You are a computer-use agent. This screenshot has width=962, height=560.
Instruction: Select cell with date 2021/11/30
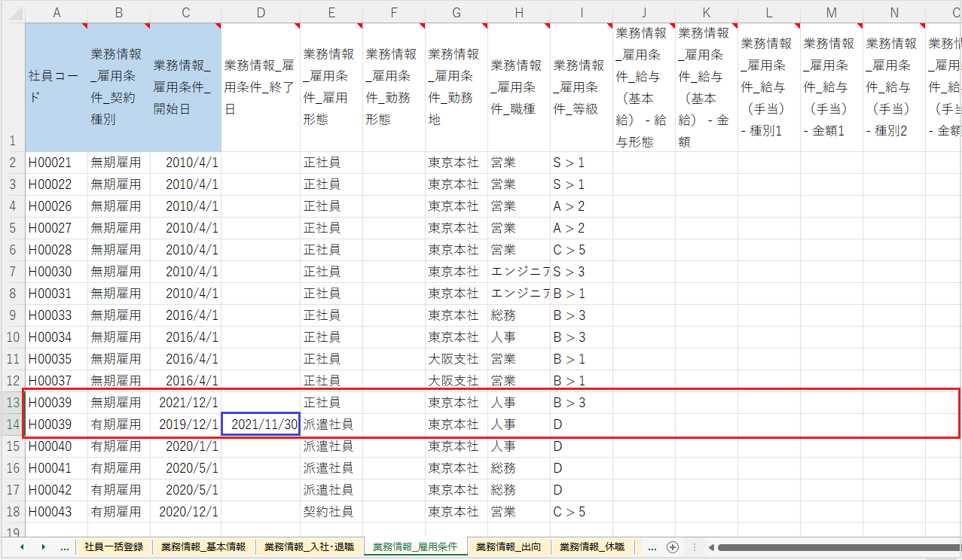click(261, 425)
